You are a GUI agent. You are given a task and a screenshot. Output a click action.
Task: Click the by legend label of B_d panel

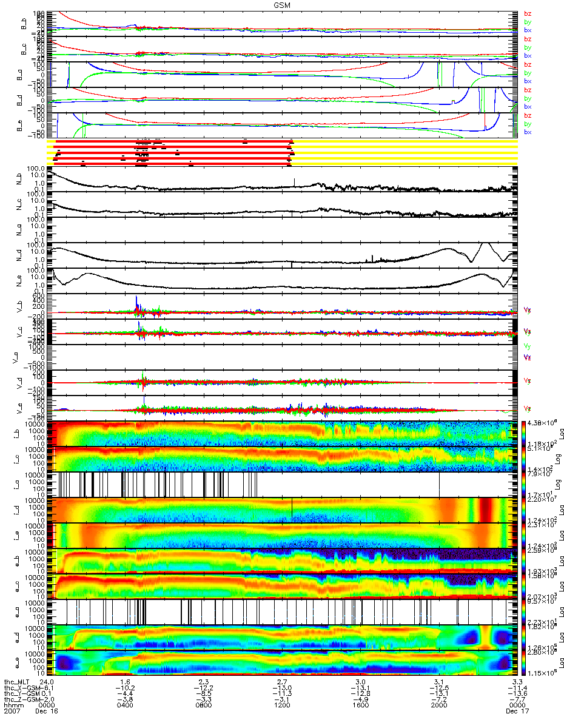(x=528, y=98)
